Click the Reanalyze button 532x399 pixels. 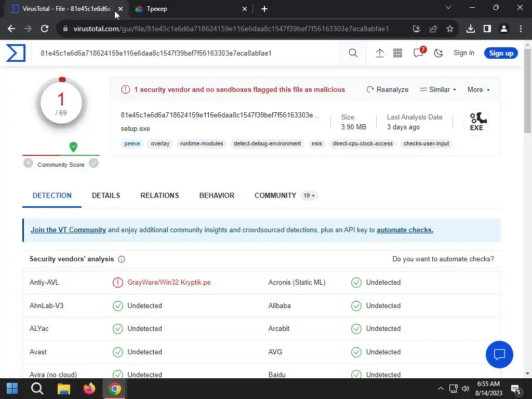coord(388,89)
